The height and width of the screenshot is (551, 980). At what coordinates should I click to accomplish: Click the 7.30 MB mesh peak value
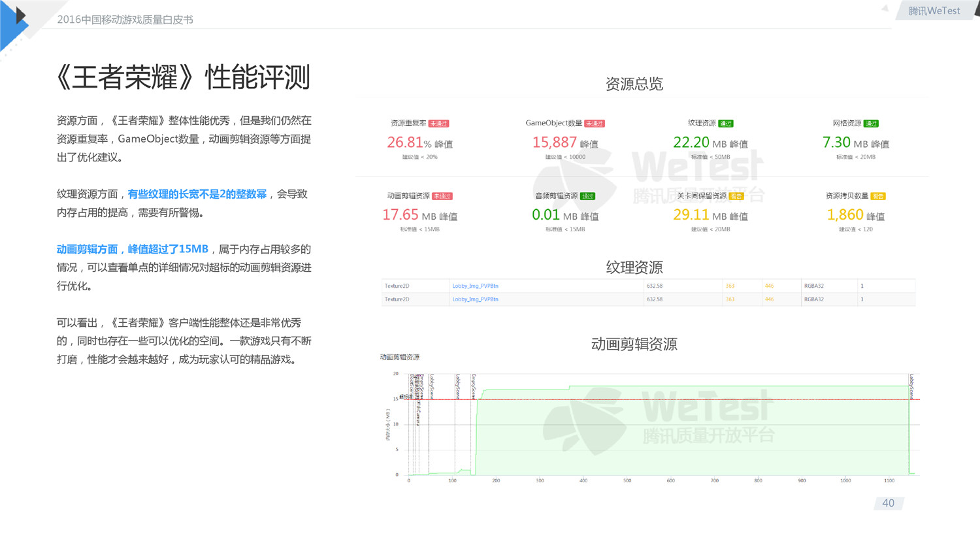coord(845,142)
